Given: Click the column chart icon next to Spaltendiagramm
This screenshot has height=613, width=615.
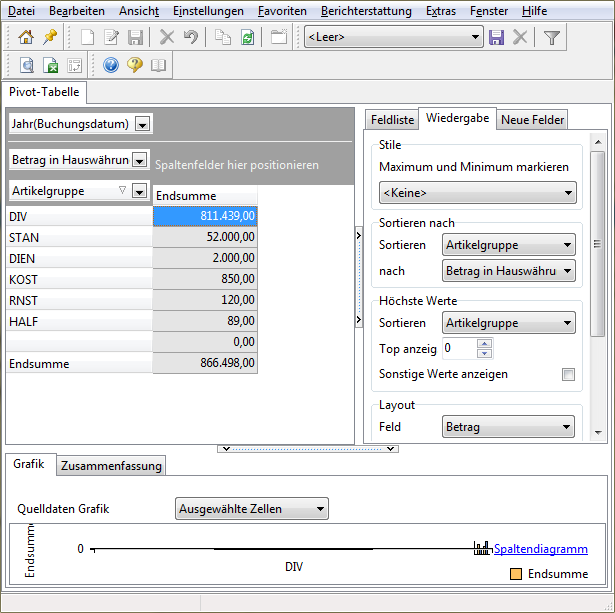Looking at the screenshot, I should pos(482,548).
